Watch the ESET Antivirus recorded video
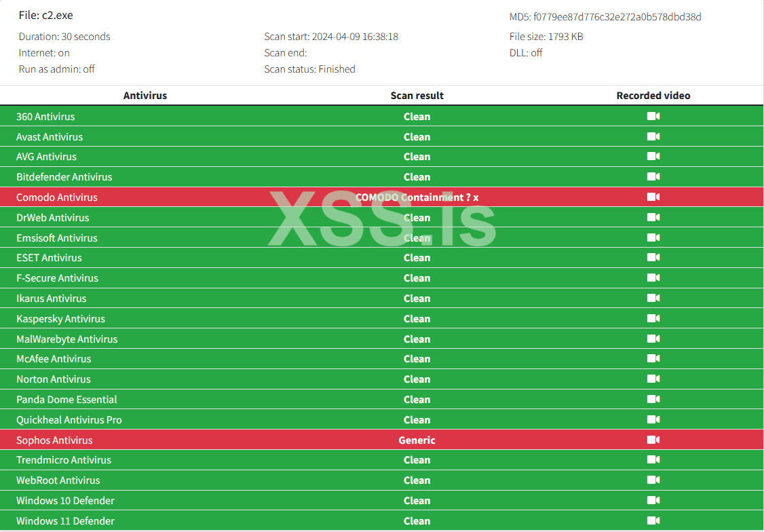Screen dimensions: 764x532 point(653,257)
